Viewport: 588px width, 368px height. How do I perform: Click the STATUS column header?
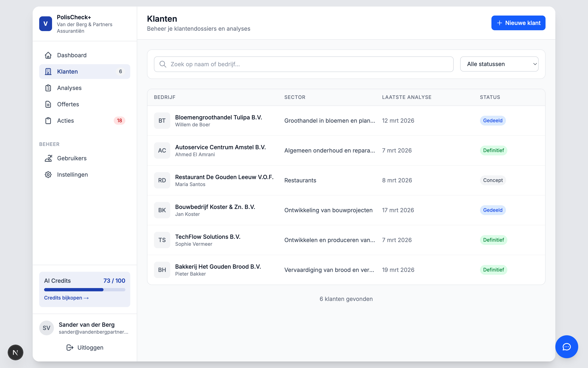click(x=490, y=97)
